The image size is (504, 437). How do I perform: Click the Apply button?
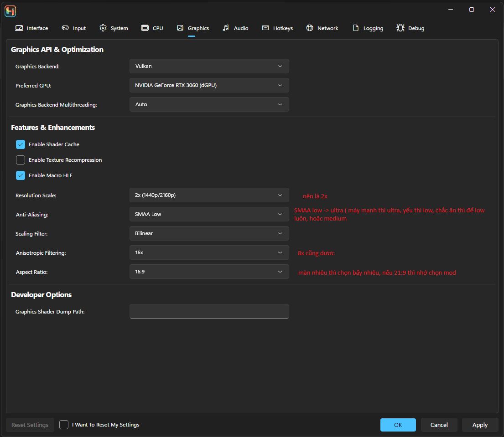pyautogui.click(x=480, y=425)
